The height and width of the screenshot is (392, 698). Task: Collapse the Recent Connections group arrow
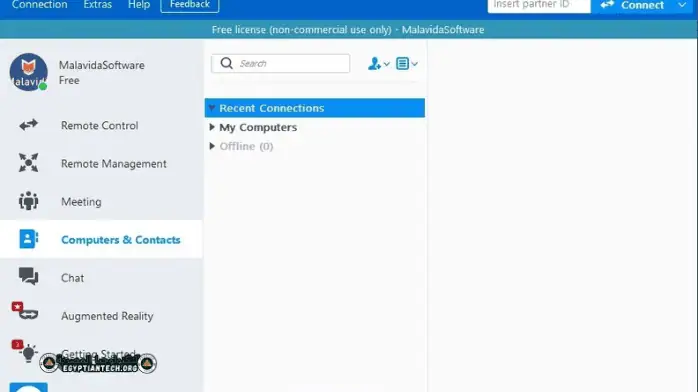coord(212,108)
